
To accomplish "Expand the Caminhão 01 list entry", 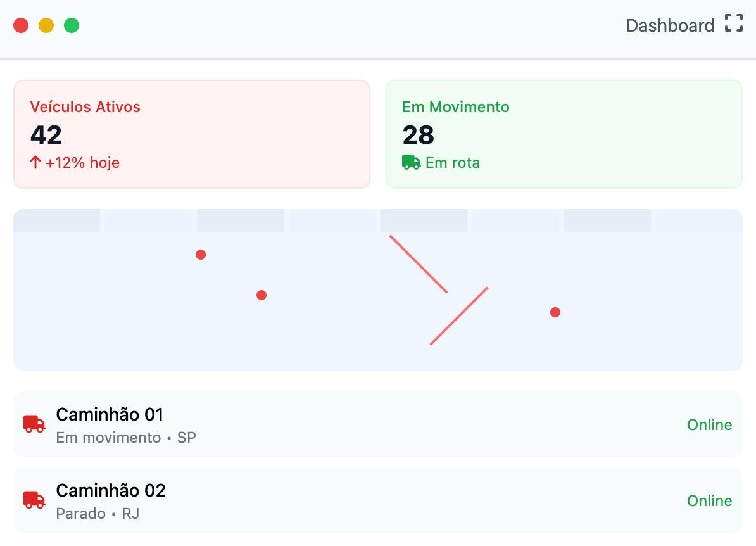I will (378, 424).
